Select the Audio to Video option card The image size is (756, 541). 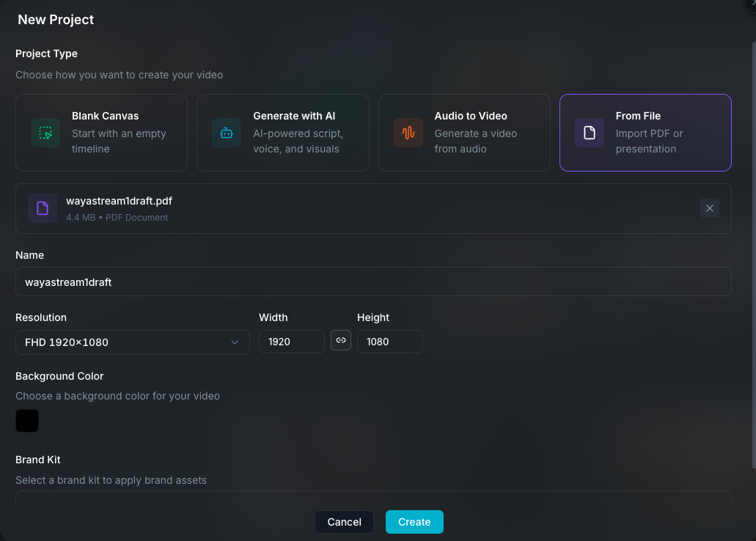pyautogui.click(x=463, y=133)
